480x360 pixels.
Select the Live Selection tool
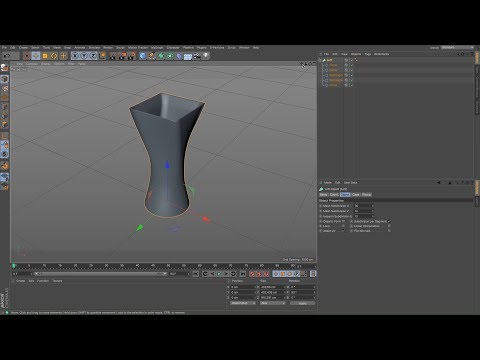pyautogui.click(x=27, y=56)
